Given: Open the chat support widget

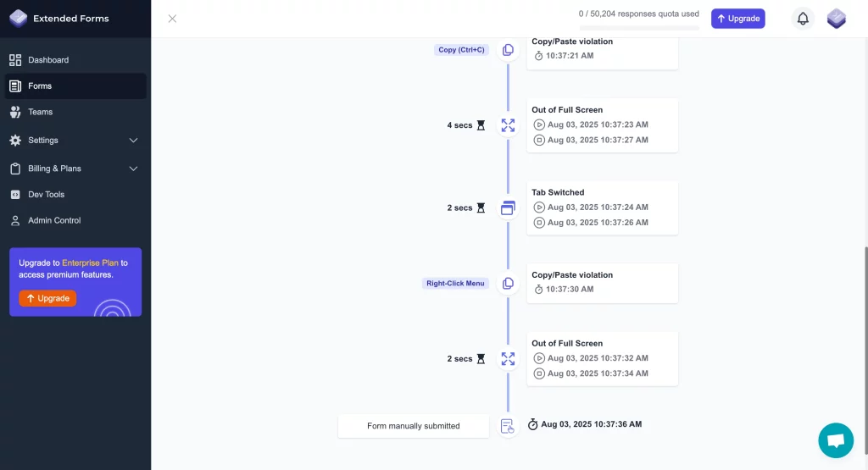Looking at the screenshot, I should 836,440.
